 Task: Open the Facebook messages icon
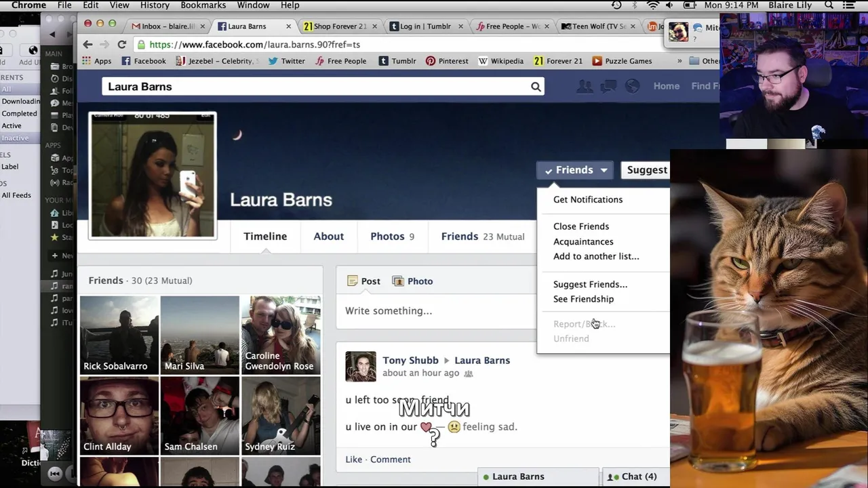[x=608, y=86]
